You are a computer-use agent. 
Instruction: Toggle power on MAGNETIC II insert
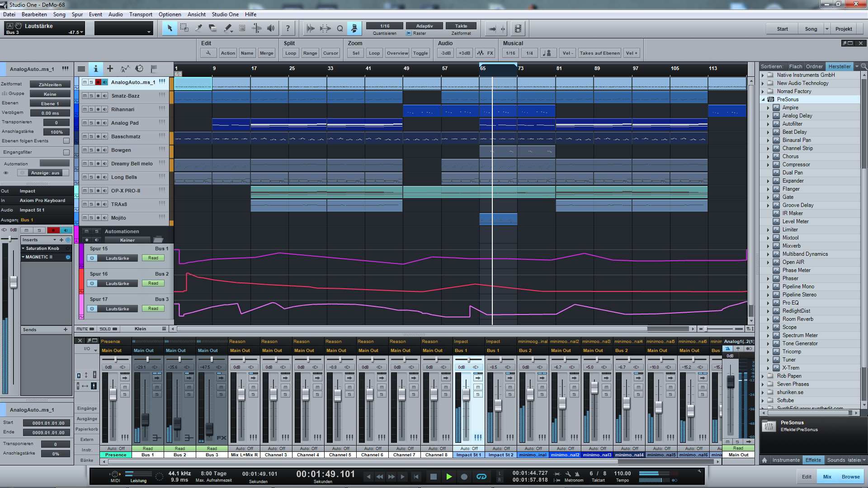coord(68,257)
